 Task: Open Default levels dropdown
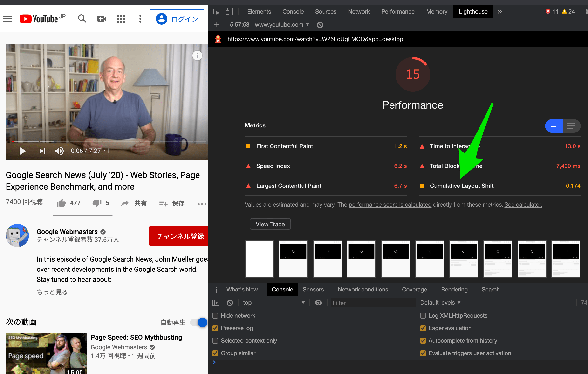[440, 303]
